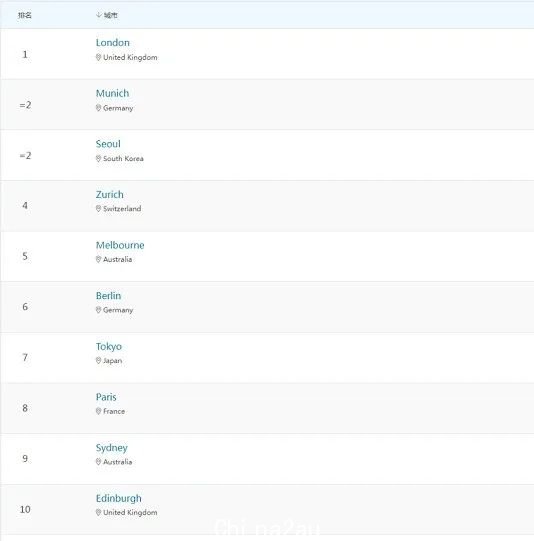This screenshot has height=541, width=534.
Task: Open the Tokyo city link
Action: (x=109, y=346)
